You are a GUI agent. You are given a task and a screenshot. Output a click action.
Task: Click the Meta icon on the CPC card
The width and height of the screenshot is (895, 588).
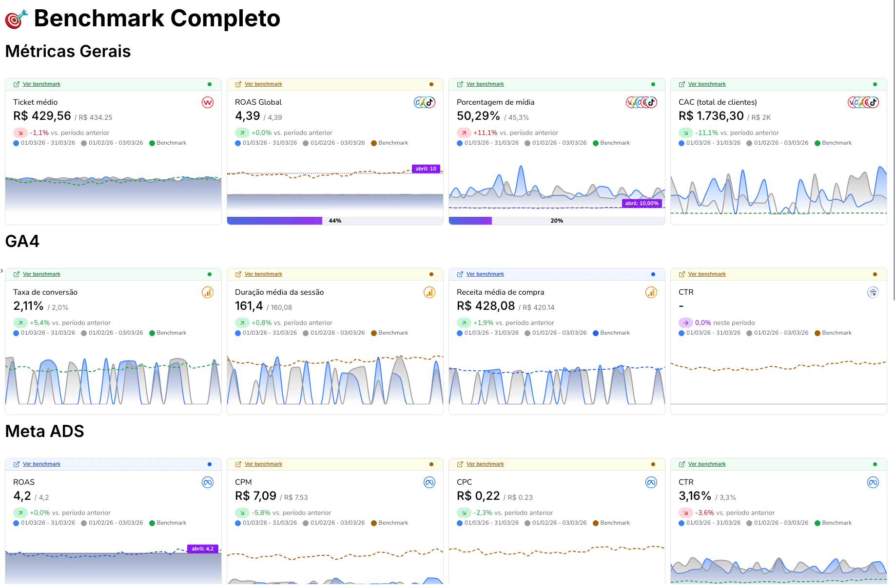[651, 482]
